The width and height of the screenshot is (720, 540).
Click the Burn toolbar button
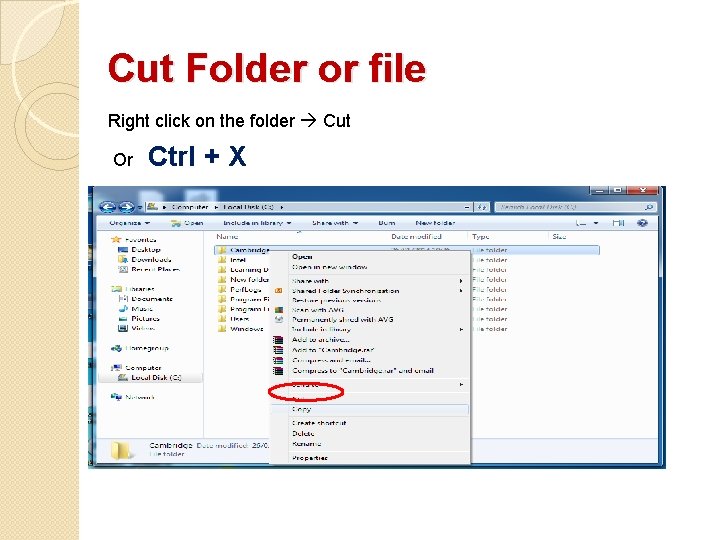point(387,223)
